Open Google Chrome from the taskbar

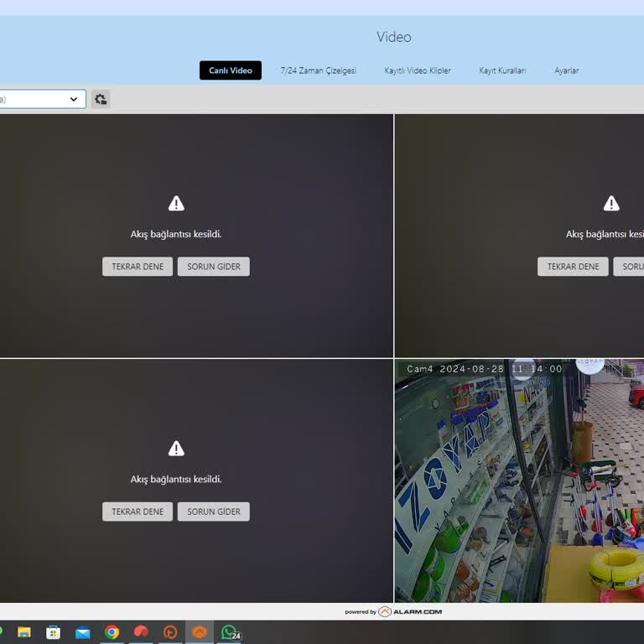pyautogui.click(x=112, y=631)
